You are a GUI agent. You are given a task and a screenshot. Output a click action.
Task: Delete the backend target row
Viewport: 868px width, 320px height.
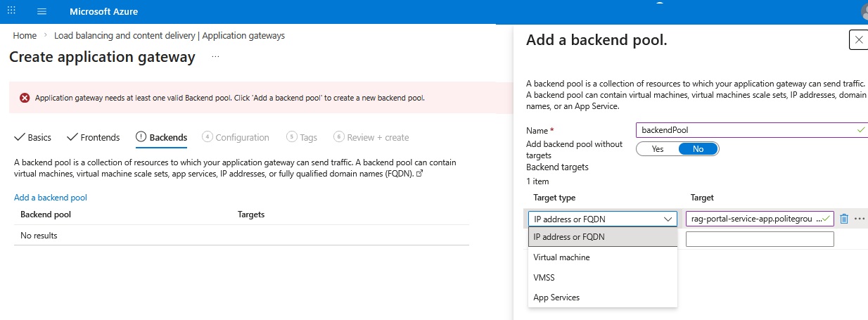pos(844,219)
